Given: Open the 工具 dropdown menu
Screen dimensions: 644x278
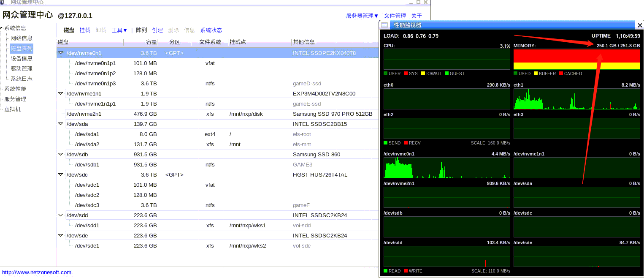Looking at the screenshot, I should tap(119, 30).
